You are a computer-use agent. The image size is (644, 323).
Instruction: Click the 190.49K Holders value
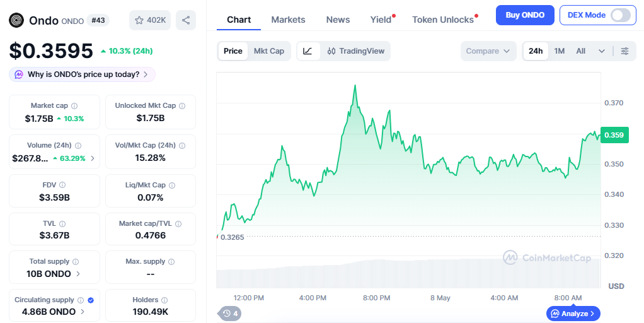click(x=151, y=312)
